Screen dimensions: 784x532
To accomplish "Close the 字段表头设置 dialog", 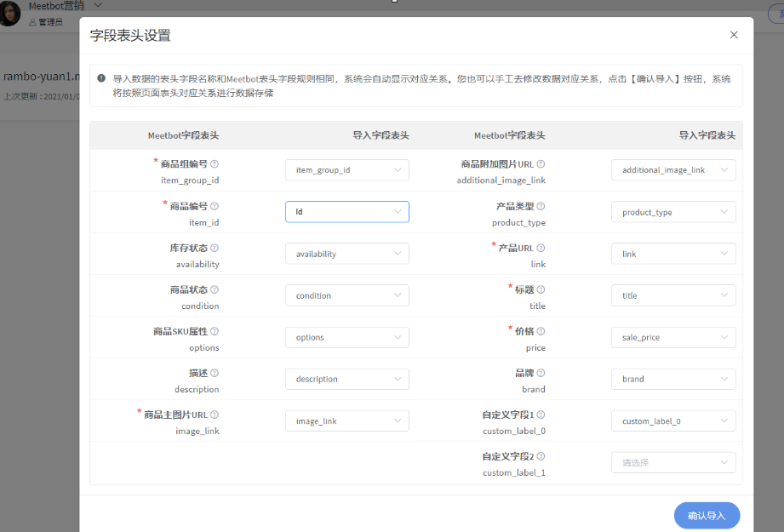I will pyautogui.click(x=734, y=35).
